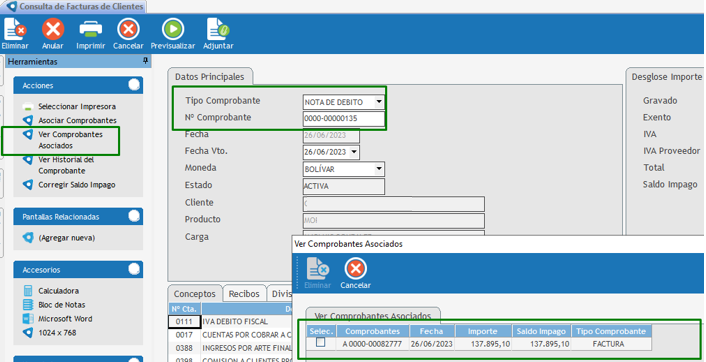Image resolution: width=706 pixels, height=362 pixels.
Task: Click the Adjuntar document icon
Action: pyautogui.click(x=218, y=30)
